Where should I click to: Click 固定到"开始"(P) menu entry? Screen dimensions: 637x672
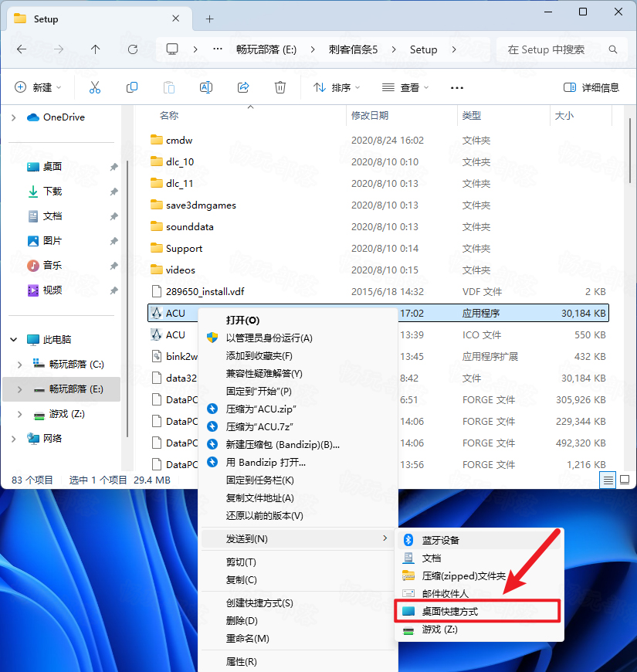coord(298,392)
